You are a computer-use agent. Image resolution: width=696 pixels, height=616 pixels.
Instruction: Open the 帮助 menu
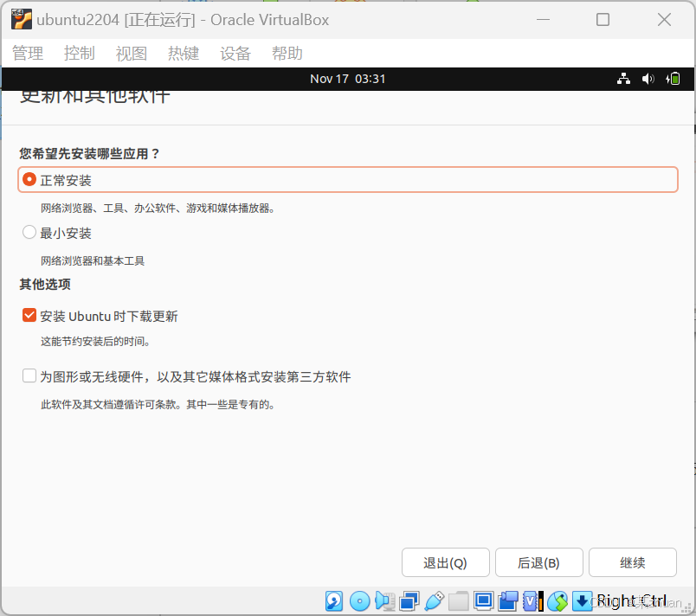pyautogui.click(x=287, y=54)
